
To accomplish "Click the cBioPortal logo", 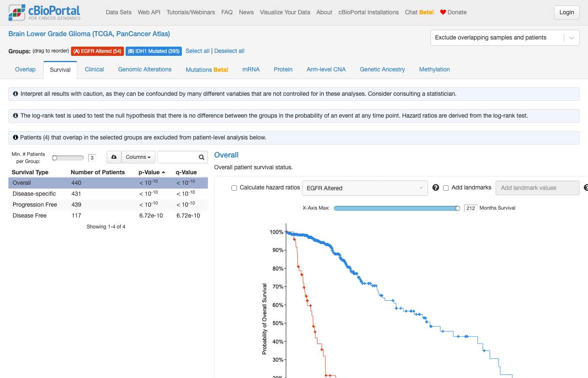I will point(45,13).
